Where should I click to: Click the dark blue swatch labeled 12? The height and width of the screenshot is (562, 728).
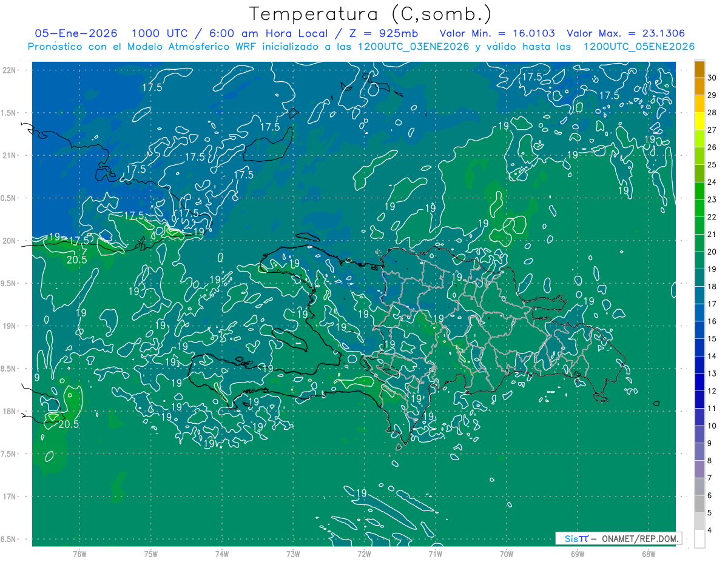tap(699, 383)
